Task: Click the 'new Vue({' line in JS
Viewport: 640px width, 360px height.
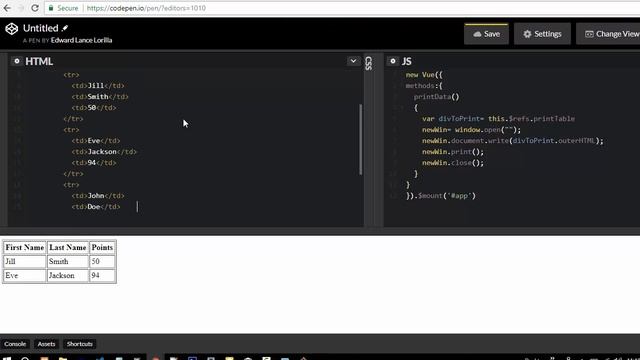Action: coord(424,75)
